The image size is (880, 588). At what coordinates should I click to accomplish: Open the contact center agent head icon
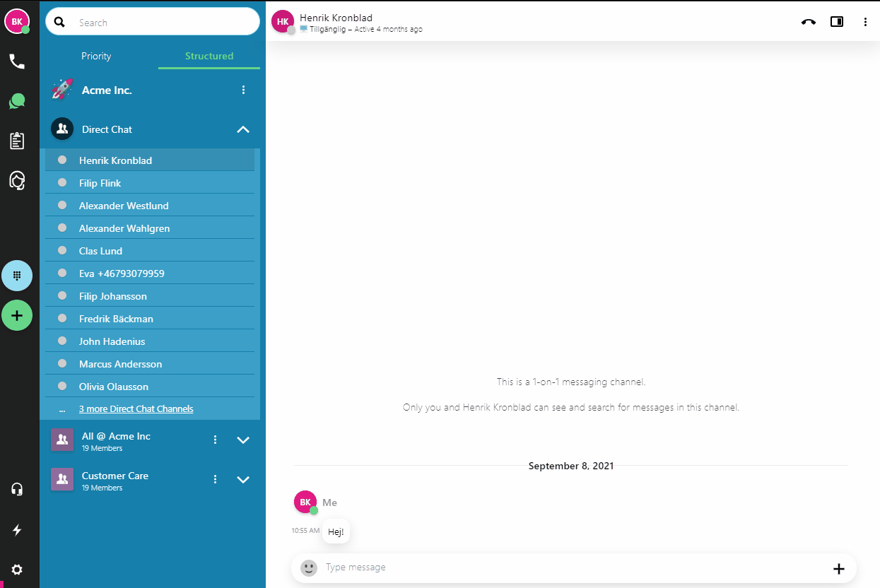click(x=17, y=180)
